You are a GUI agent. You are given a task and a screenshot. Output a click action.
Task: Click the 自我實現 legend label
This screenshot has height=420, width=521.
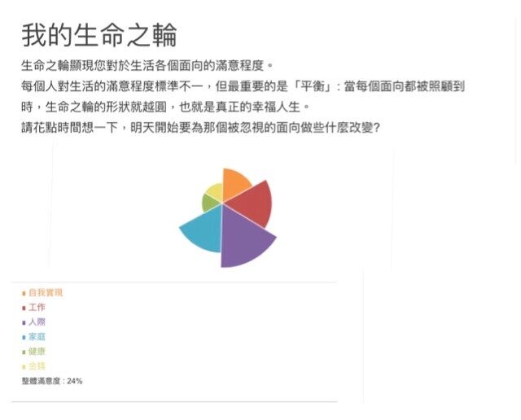tap(46, 293)
